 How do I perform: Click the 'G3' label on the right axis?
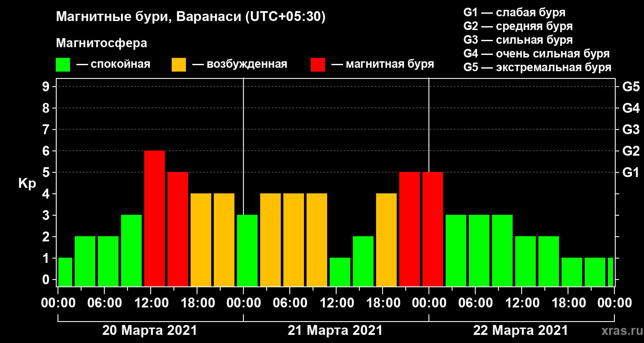[631, 129]
